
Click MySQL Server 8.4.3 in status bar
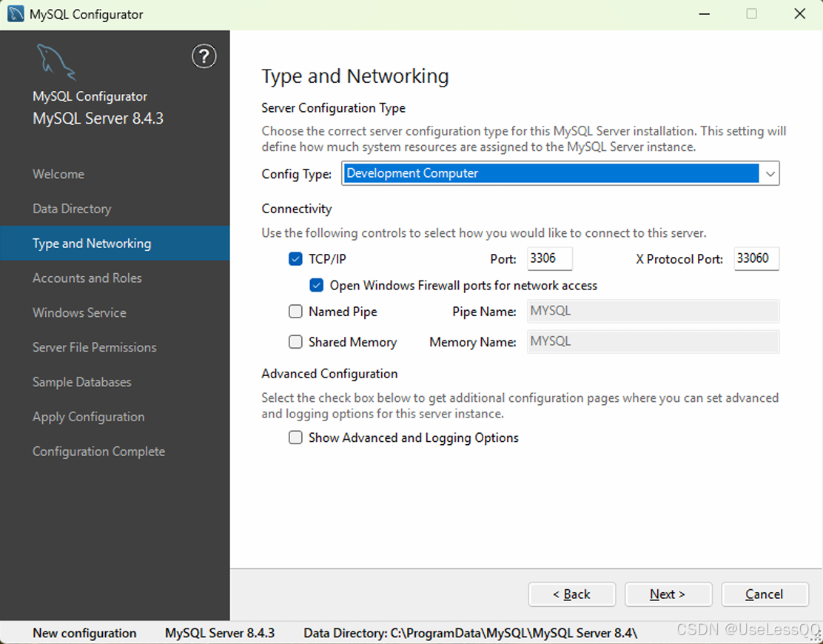[x=219, y=633]
